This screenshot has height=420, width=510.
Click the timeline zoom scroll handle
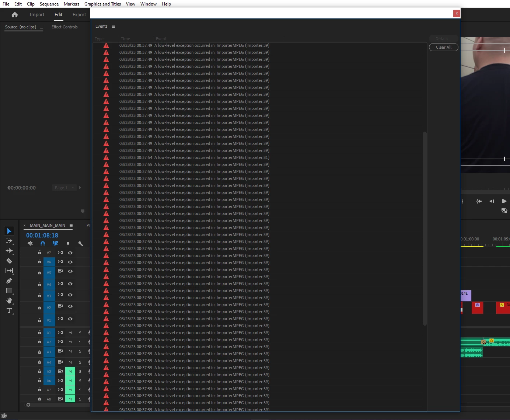click(x=28, y=405)
